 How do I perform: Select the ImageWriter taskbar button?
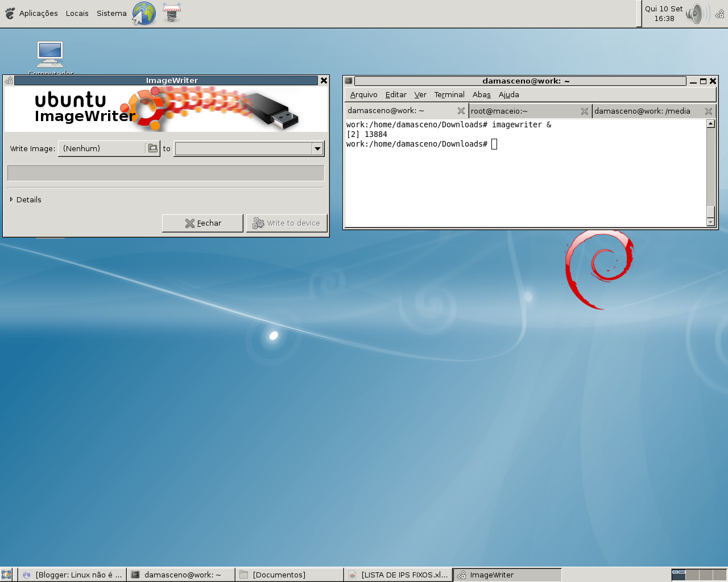tap(507, 575)
